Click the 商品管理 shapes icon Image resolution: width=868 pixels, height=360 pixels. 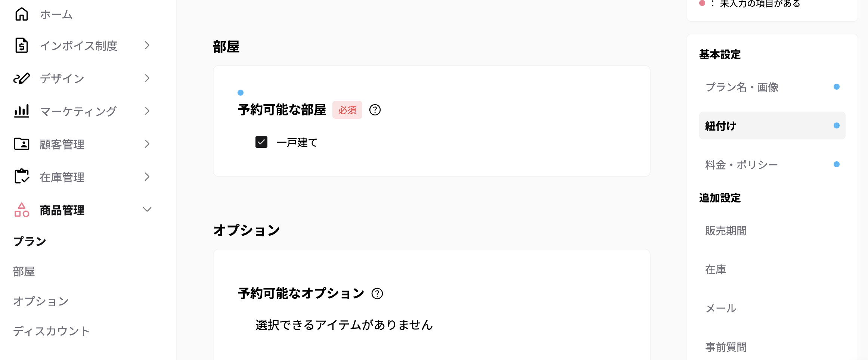21,210
